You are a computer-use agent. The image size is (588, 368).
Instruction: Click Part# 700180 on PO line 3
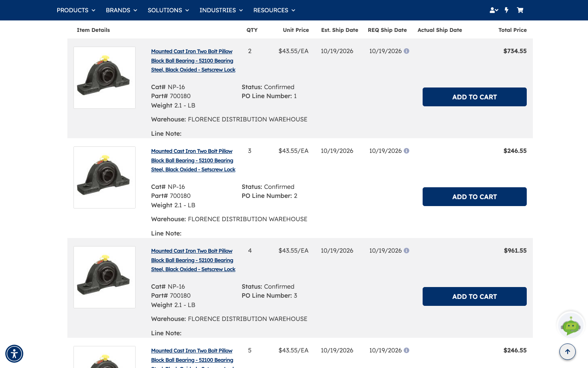[x=171, y=296]
